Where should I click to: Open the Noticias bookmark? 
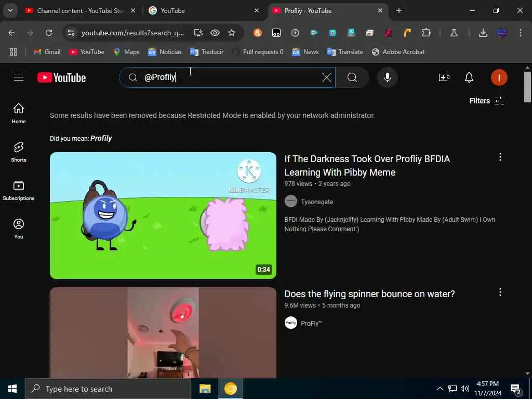point(165,52)
